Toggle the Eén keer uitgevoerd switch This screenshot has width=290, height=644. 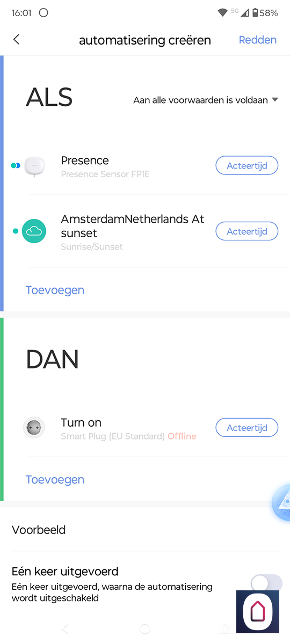click(x=267, y=583)
